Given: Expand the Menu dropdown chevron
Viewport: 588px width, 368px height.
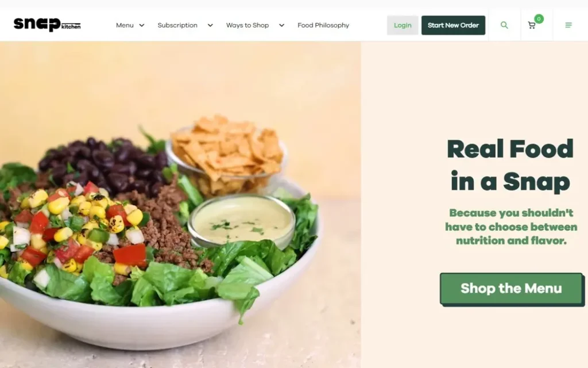Looking at the screenshot, I should (142, 25).
